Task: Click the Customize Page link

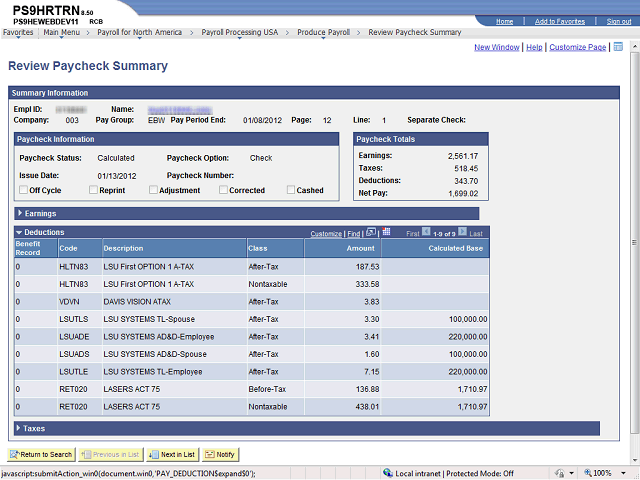Action: [578, 47]
